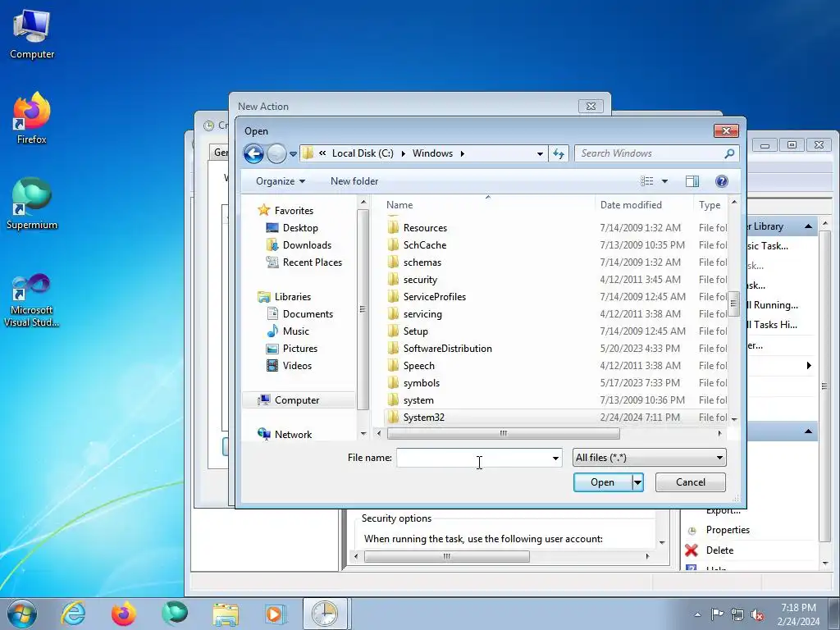Click the Cancel button
840x630 pixels.
click(x=691, y=482)
